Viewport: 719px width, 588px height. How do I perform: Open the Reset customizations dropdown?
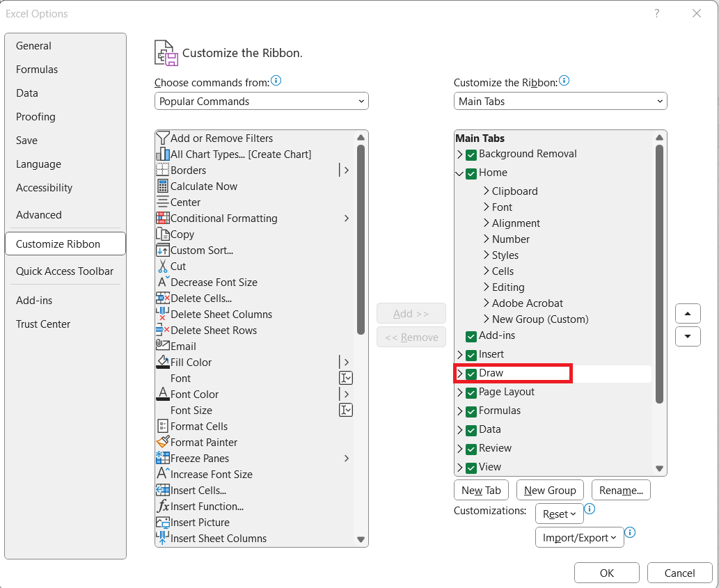tap(560, 514)
